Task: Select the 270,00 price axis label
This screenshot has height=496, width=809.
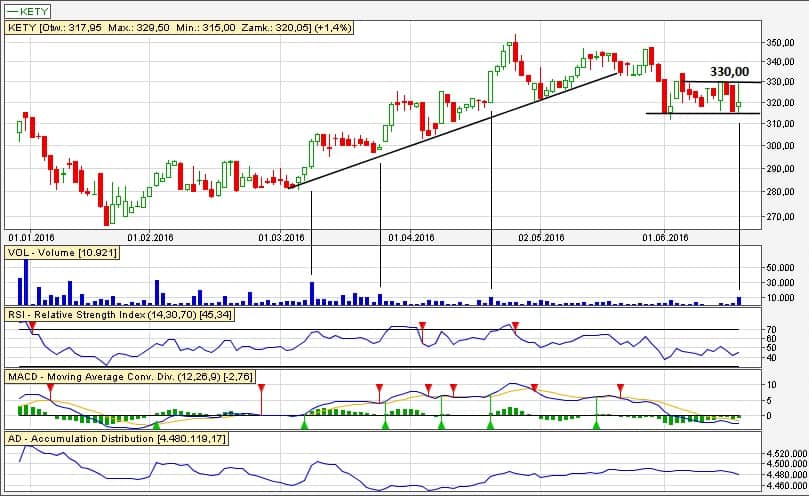Action: (781, 216)
